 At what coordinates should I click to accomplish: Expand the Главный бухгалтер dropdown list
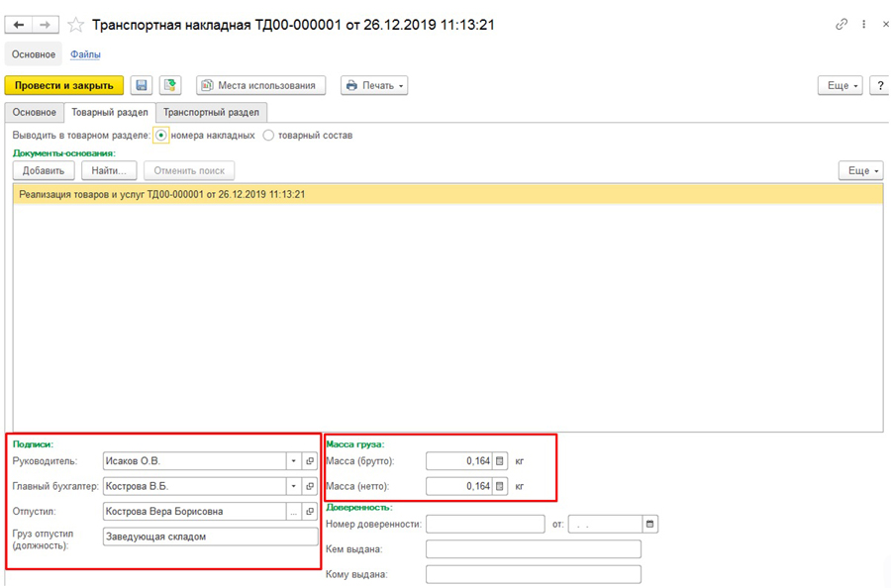pyautogui.click(x=293, y=486)
